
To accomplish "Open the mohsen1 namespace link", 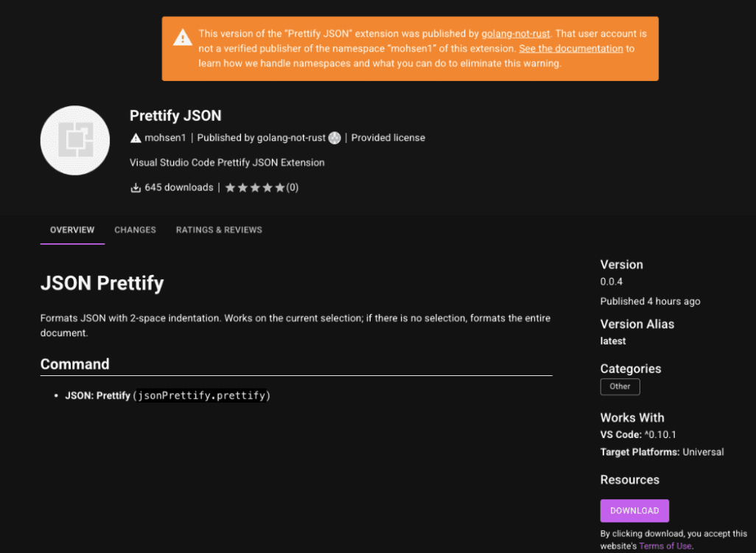I will [165, 138].
